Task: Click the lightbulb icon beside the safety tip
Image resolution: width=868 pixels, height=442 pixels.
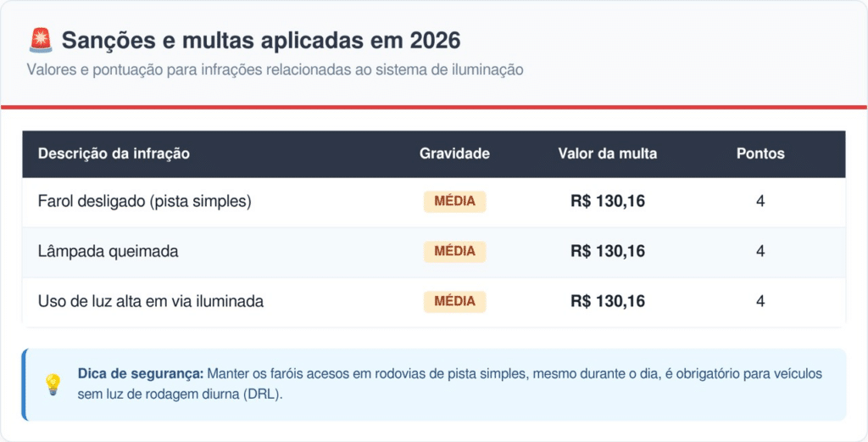Action: pos(53,384)
